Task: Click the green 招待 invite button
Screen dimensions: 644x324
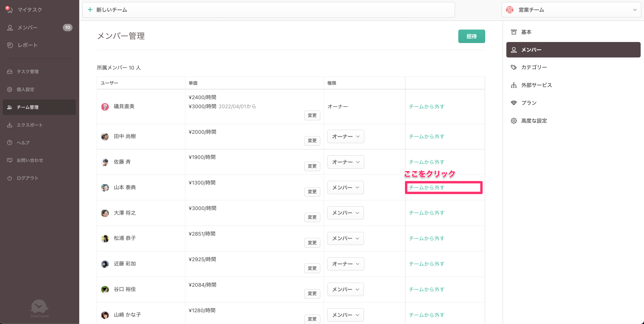Action: (471, 36)
